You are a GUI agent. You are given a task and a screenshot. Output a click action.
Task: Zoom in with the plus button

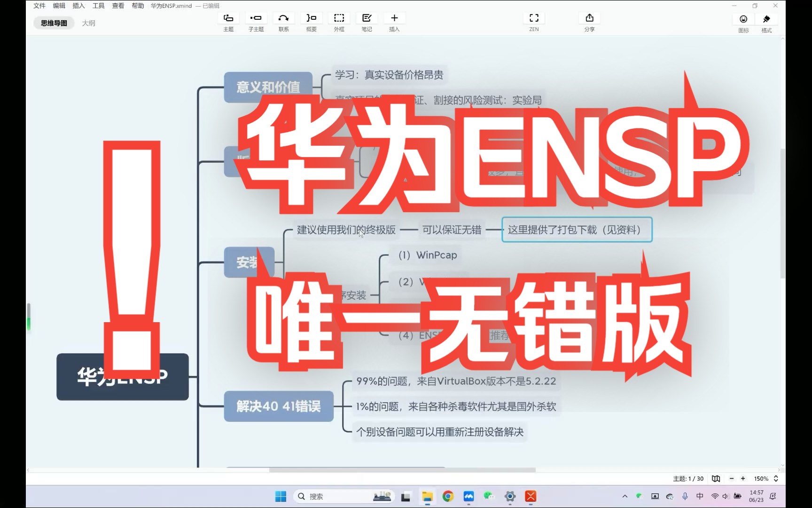(x=743, y=478)
